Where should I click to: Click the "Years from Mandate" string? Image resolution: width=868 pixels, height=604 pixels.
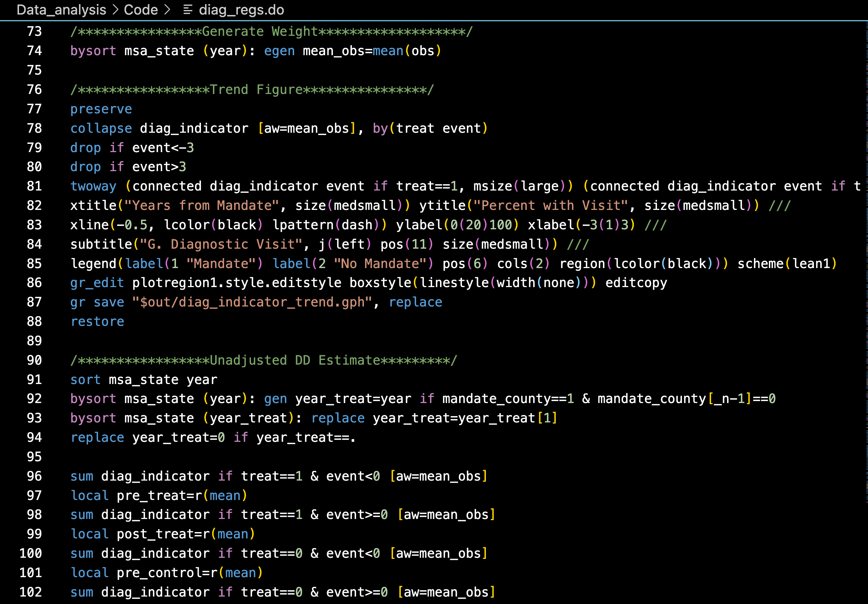click(x=201, y=205)
